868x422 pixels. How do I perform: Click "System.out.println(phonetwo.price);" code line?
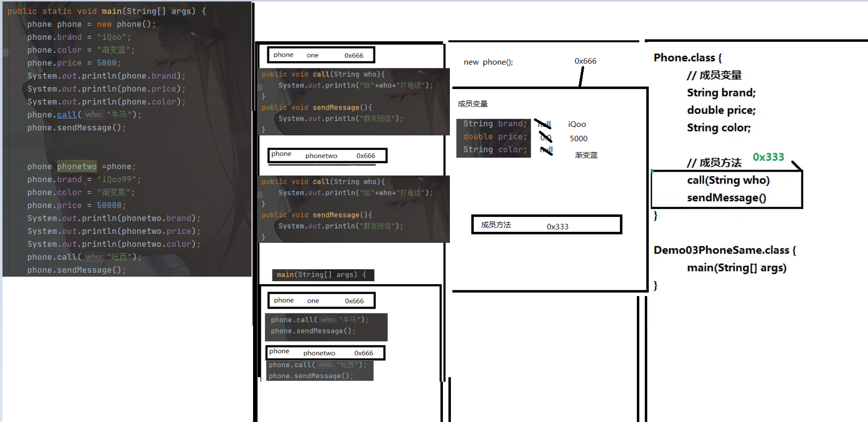click(114, 231)
